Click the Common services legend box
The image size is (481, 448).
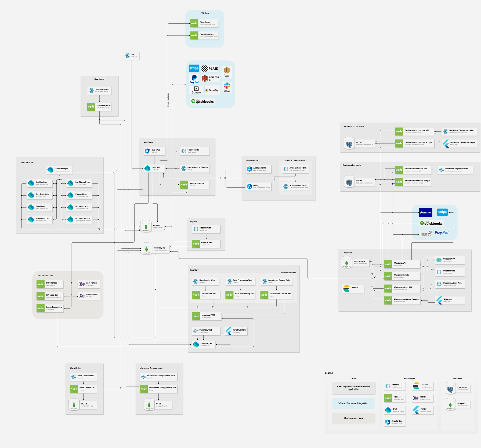353,418
